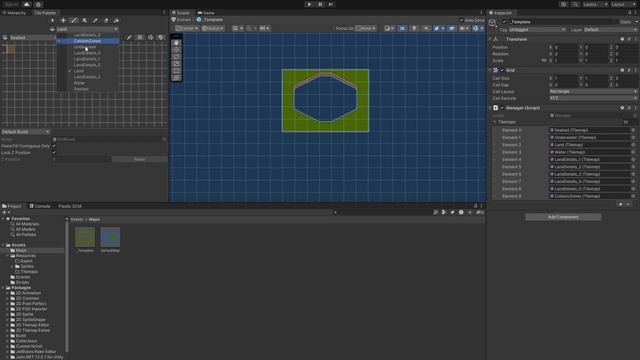Choose Water in tilemap list

coord(88,83)
